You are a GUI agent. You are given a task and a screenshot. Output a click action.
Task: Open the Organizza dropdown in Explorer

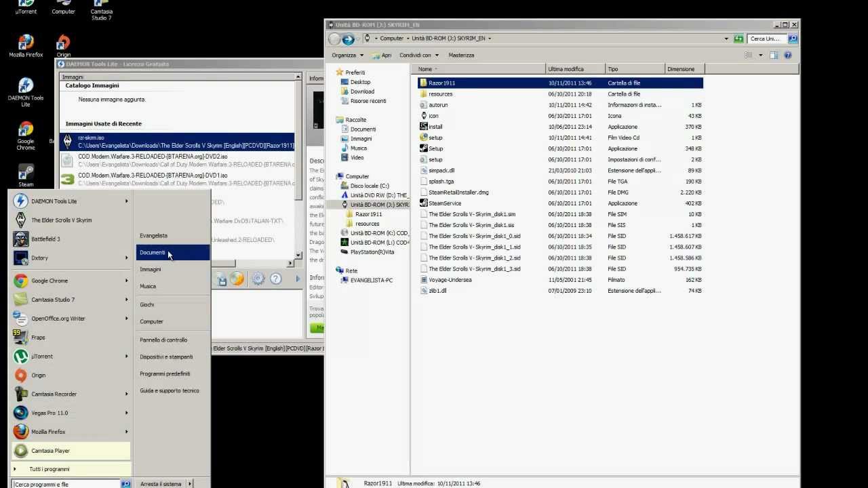[x=347, y=55]
